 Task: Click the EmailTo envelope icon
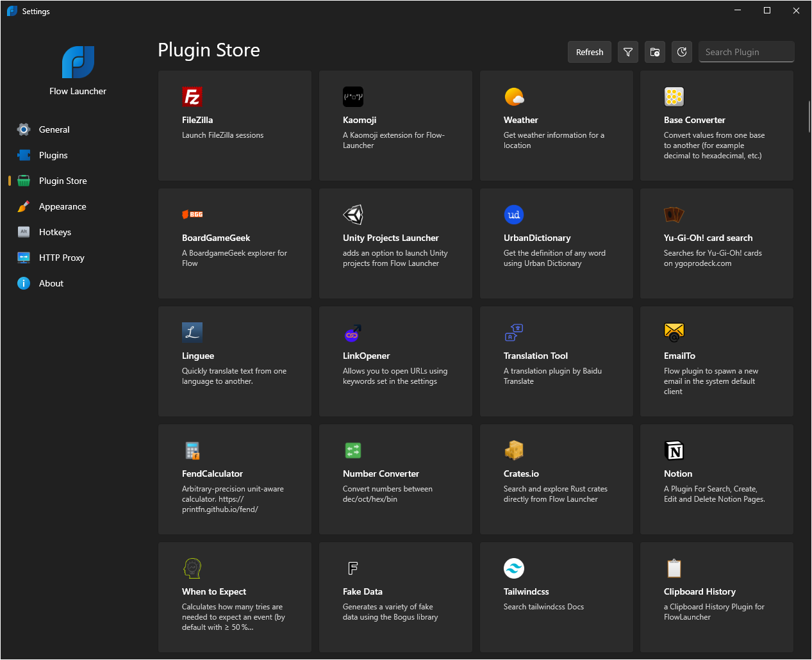[x=674, y=333]
